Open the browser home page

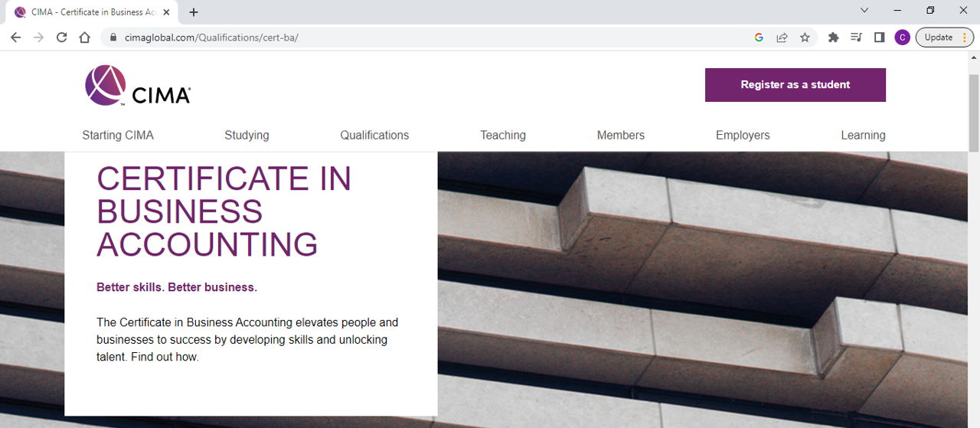point(85,38)
